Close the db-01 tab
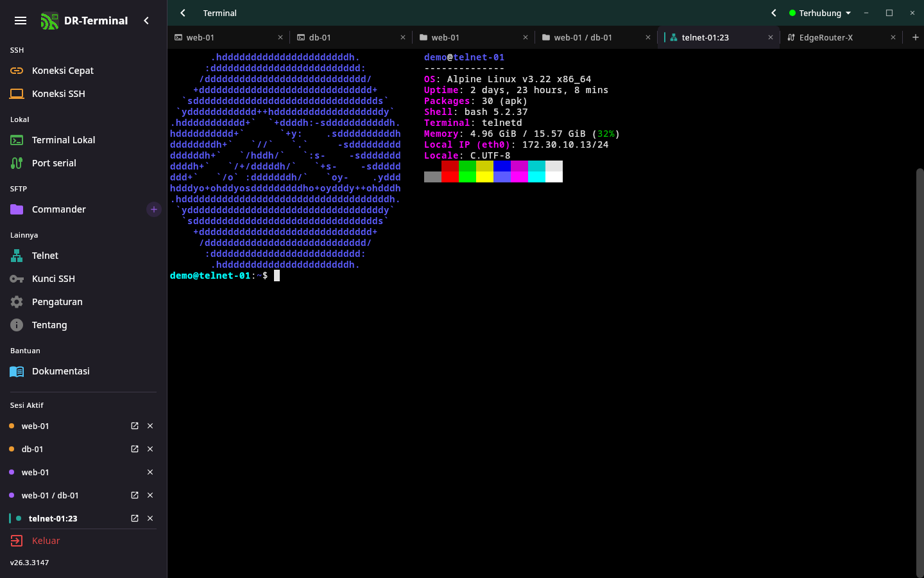Image resolution: width=924 pixels, height=578 pixels. pyautogui.click(x=403, y=37)
